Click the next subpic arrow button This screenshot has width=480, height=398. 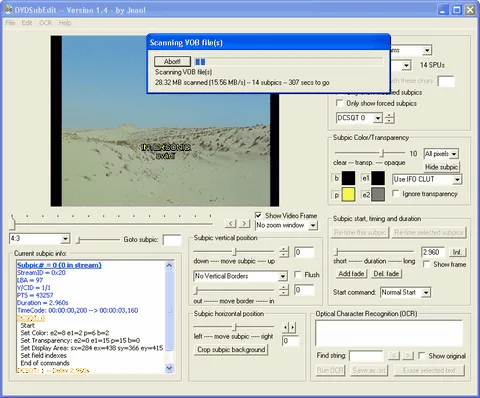point(244,224)
